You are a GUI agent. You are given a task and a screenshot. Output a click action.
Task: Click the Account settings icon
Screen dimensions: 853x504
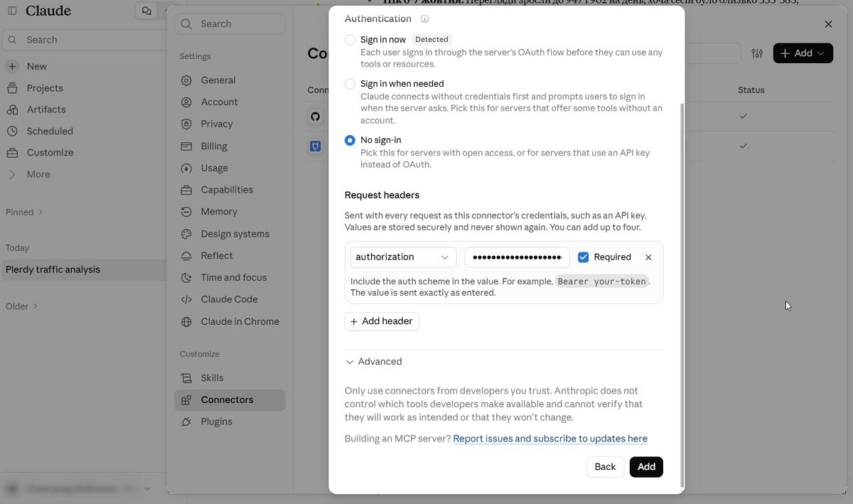[186, 102]
